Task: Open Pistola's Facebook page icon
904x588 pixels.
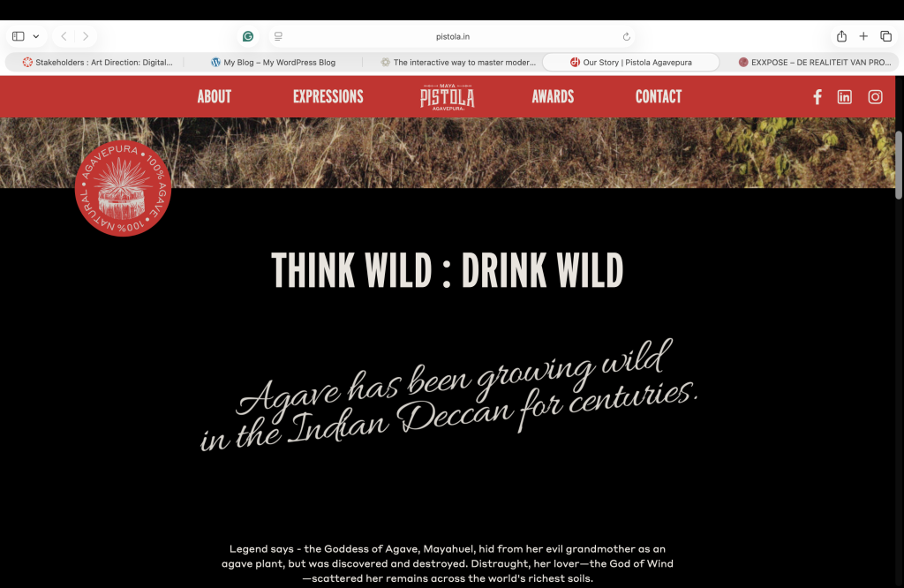Action: click(817, 97)
